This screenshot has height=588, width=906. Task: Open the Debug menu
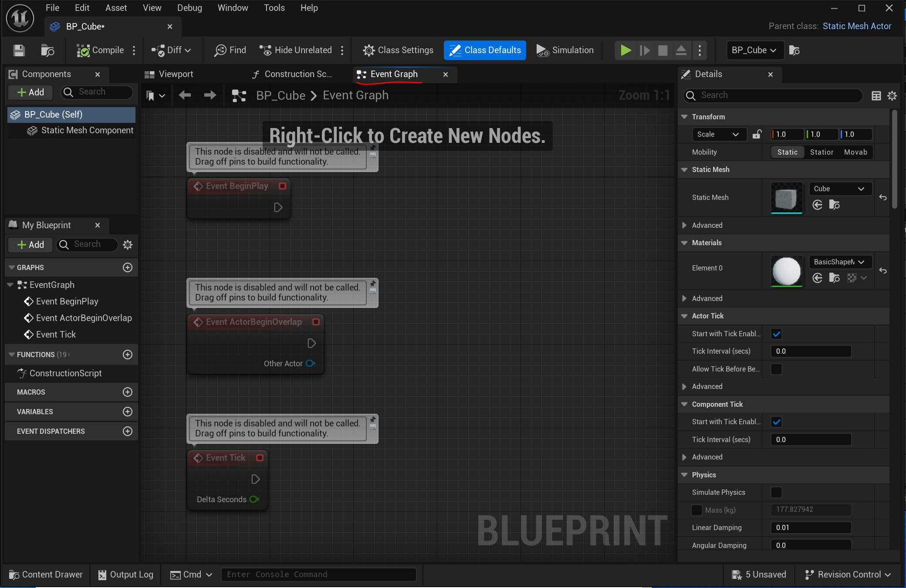pos(189,8)
